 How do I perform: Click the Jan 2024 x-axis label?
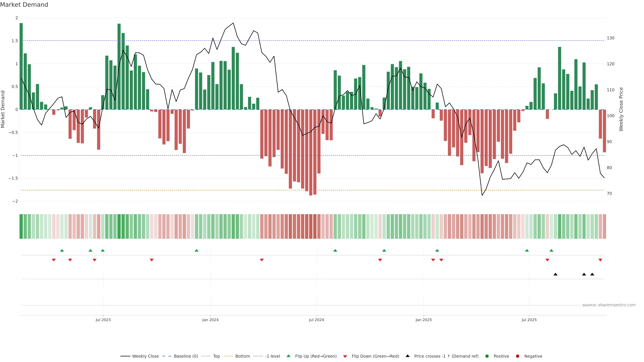210,320
